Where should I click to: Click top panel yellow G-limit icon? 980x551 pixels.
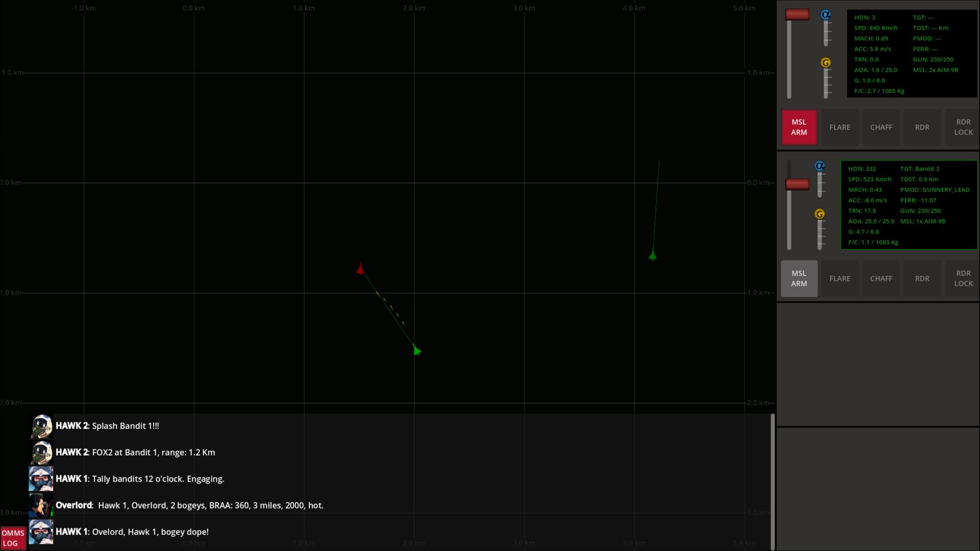(x=825, y=63)
